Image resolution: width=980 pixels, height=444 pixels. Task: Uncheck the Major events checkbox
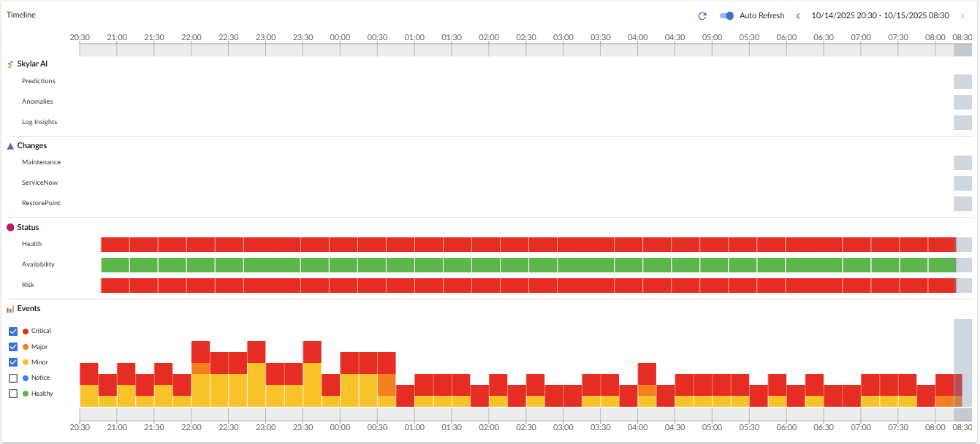coord(13,347)
